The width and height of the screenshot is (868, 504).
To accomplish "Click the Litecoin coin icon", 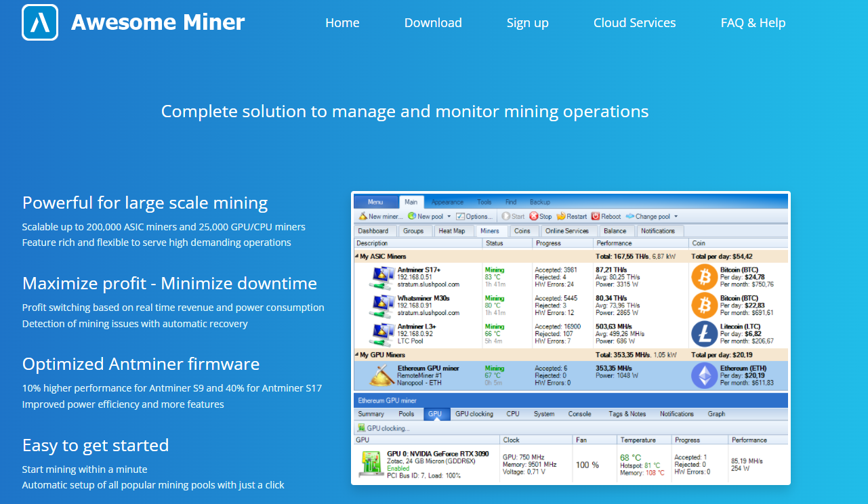I will click(705, 333).
